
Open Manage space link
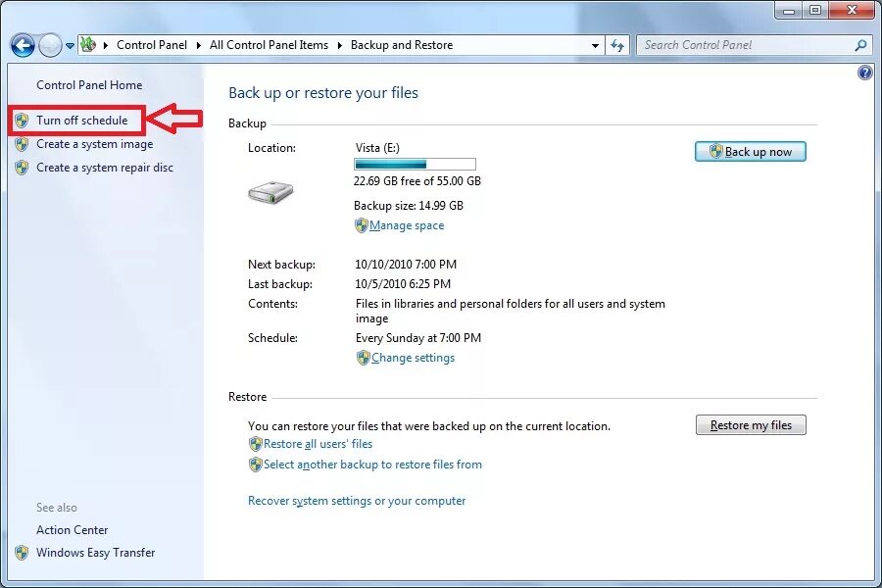[407, 225]
